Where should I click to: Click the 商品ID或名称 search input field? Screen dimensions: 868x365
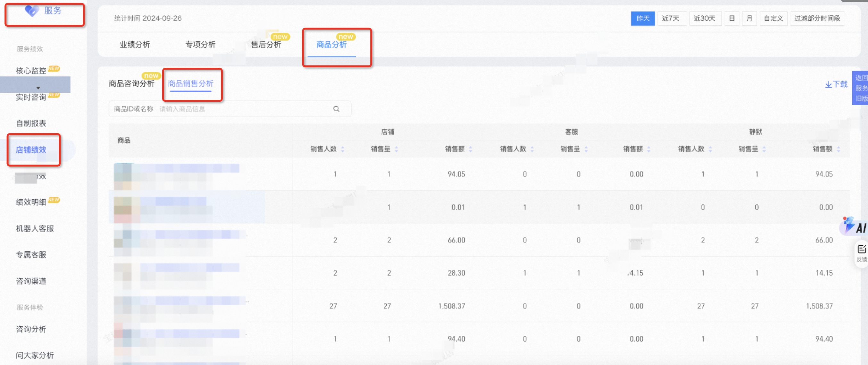tap(230, 109)
